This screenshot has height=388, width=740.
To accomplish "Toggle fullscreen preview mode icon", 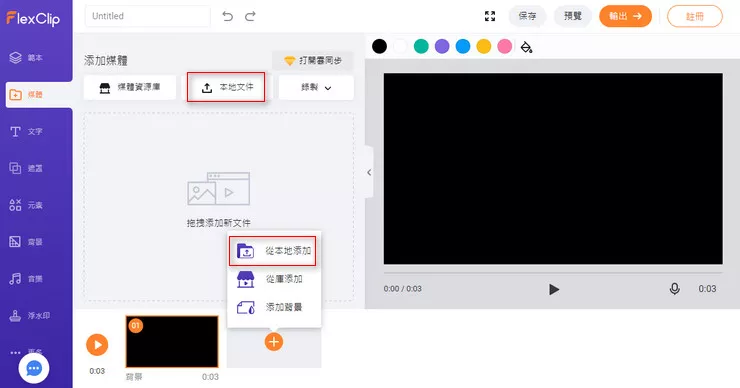I will pyautogui.click(x=490, y=17).
